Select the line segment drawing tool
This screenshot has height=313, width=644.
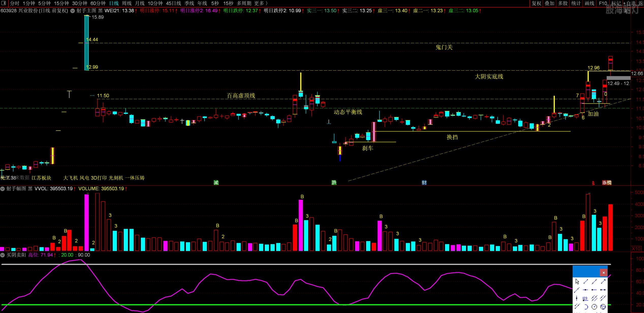click(586, 281)
